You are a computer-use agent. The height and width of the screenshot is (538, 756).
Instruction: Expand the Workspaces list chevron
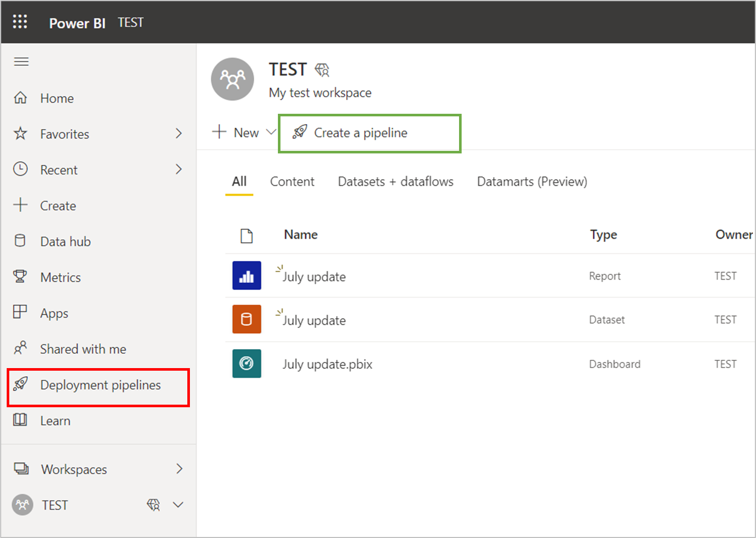(180, 469)
